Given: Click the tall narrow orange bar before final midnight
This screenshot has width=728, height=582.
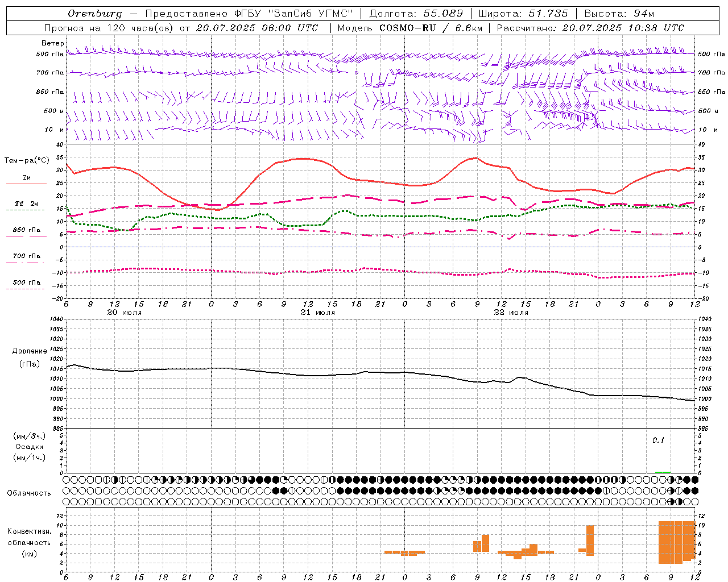Looking at the screenshot, I should [590, 541].
